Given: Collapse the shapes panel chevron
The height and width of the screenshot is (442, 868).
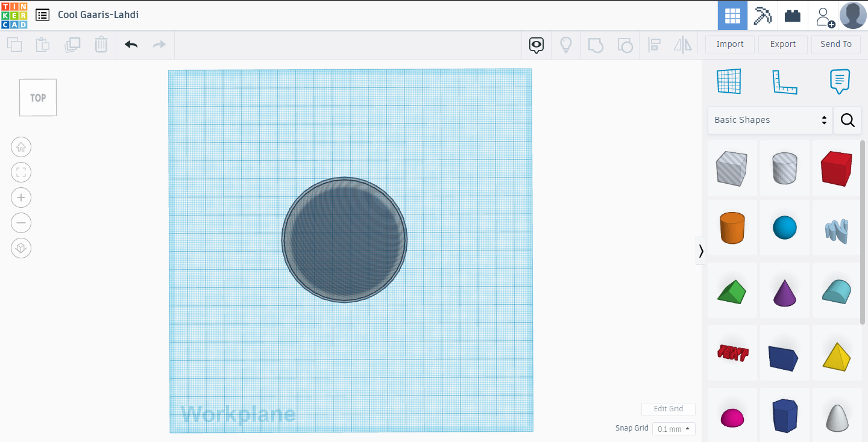Looking at the screenshot, I should tap(701, 251).
